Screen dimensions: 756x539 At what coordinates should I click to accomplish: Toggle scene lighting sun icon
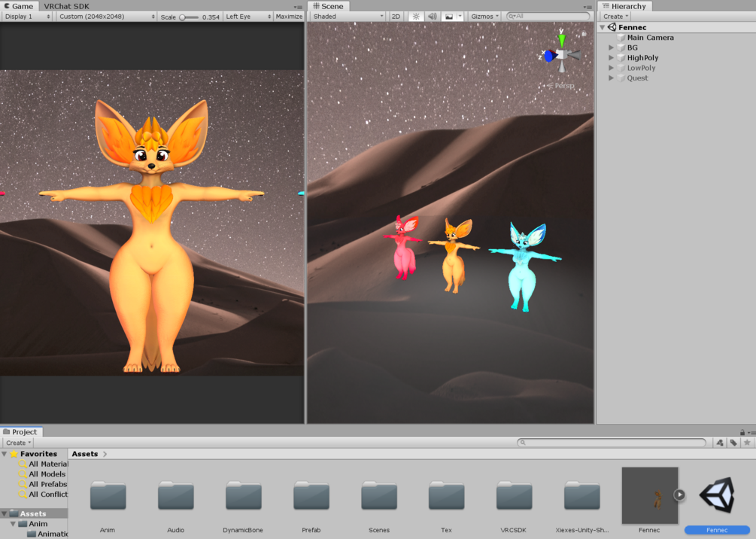pyautogui.click(x=416, y=17)
